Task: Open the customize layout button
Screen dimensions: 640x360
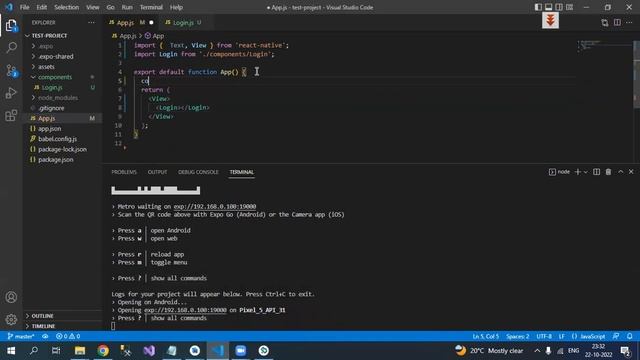Action: click(x=569, y=7)
